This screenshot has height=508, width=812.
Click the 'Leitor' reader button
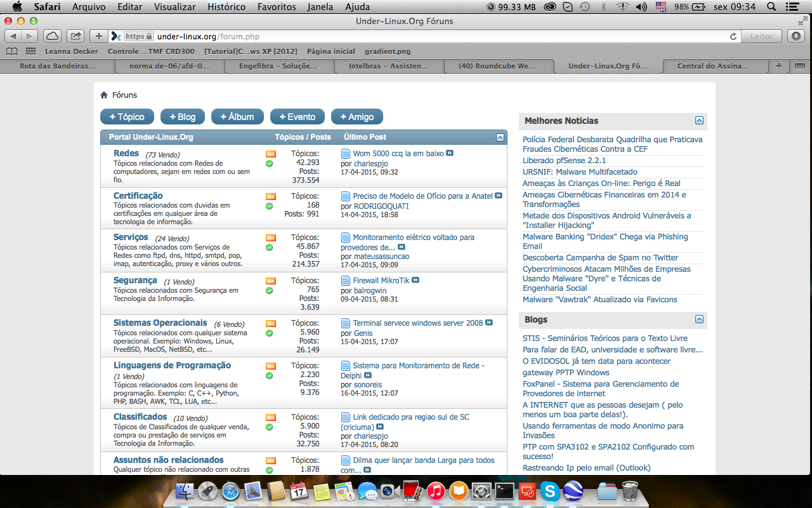coord(762,36)
